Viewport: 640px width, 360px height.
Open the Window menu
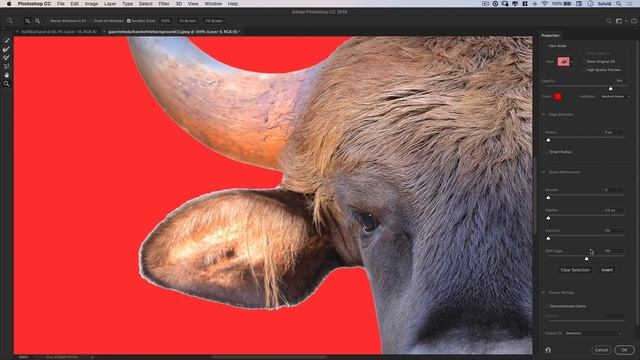[213, 4]
